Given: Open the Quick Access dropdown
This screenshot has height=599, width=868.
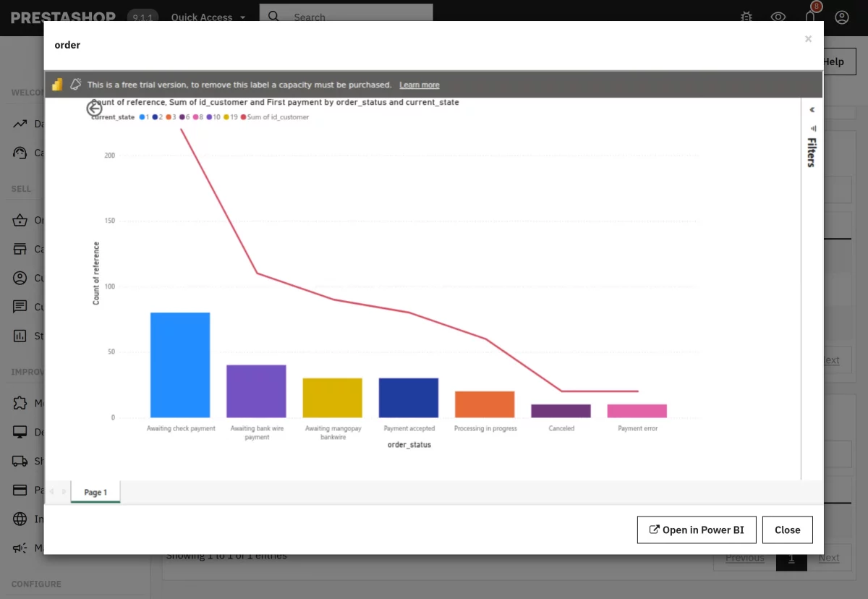Looking at the screenshot, I should click(x=208, y=17).
